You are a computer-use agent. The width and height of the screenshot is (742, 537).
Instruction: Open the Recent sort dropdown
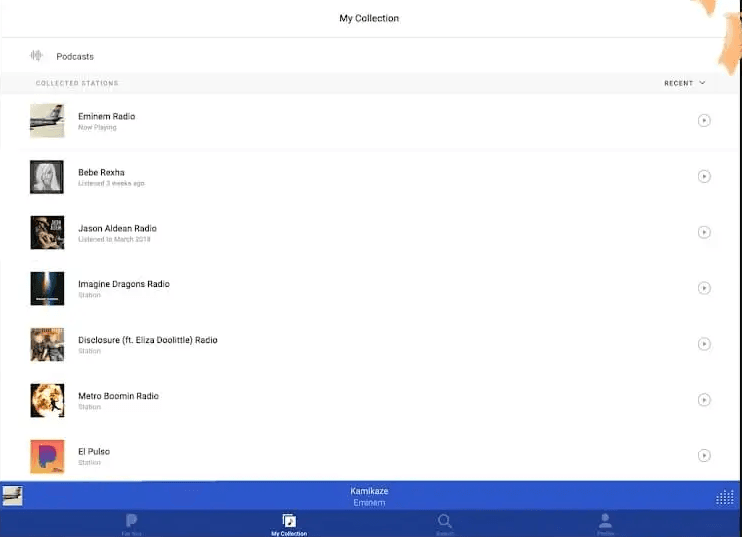coord(684,83)
